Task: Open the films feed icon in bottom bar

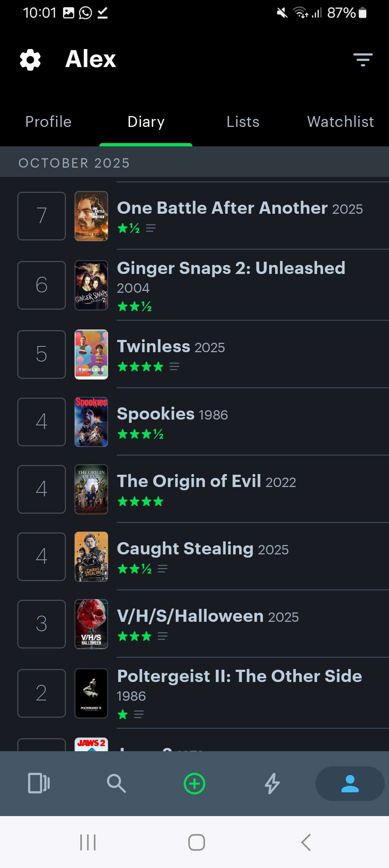Action: [x=39, y=783]
